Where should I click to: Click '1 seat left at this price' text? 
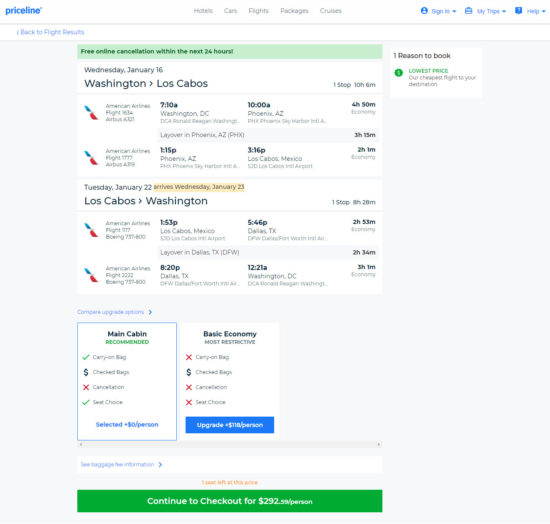point(230,483)
